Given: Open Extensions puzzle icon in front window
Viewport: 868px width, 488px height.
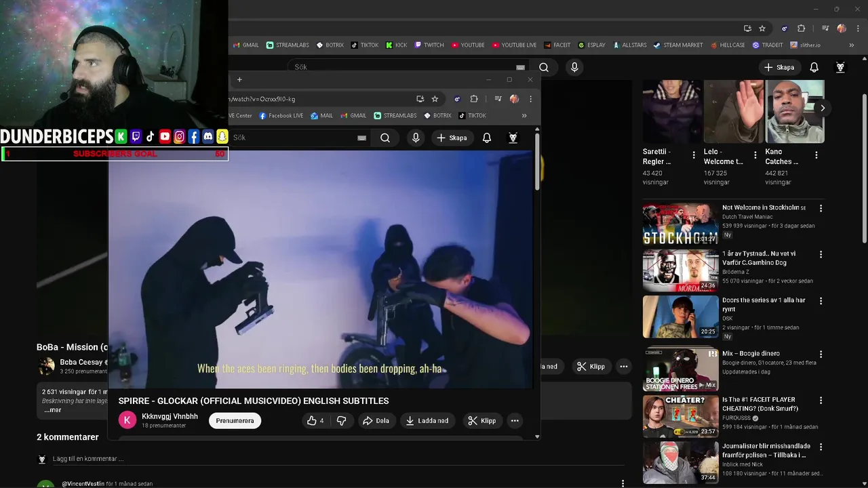Looking at the screenshot, I should (x=474, y=99).
